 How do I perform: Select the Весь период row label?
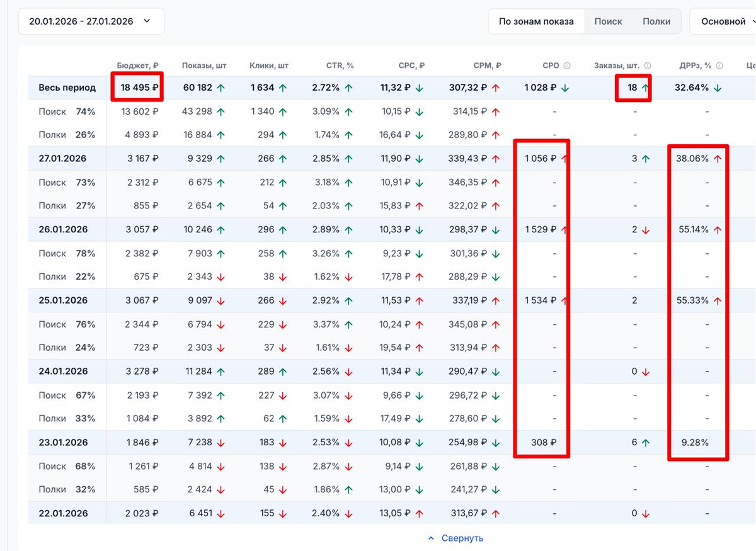pyautogui.click(x=67, y=88)
